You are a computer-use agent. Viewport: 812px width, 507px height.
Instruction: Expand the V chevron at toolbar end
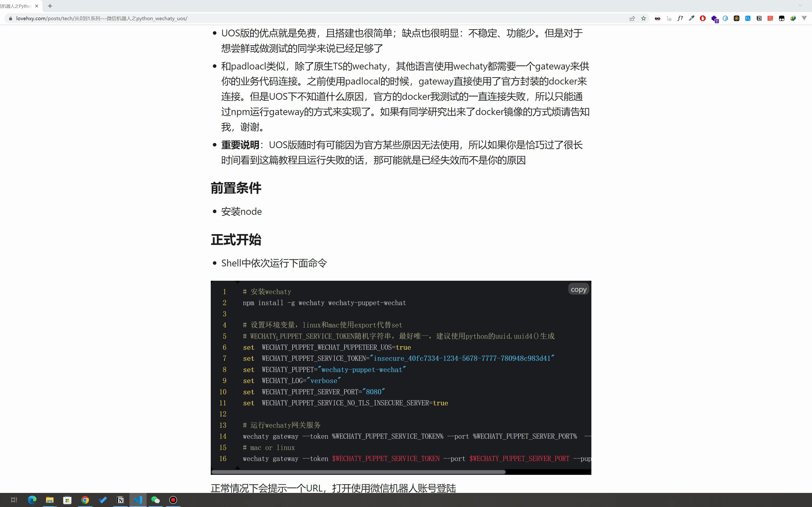tap(804, 19)
